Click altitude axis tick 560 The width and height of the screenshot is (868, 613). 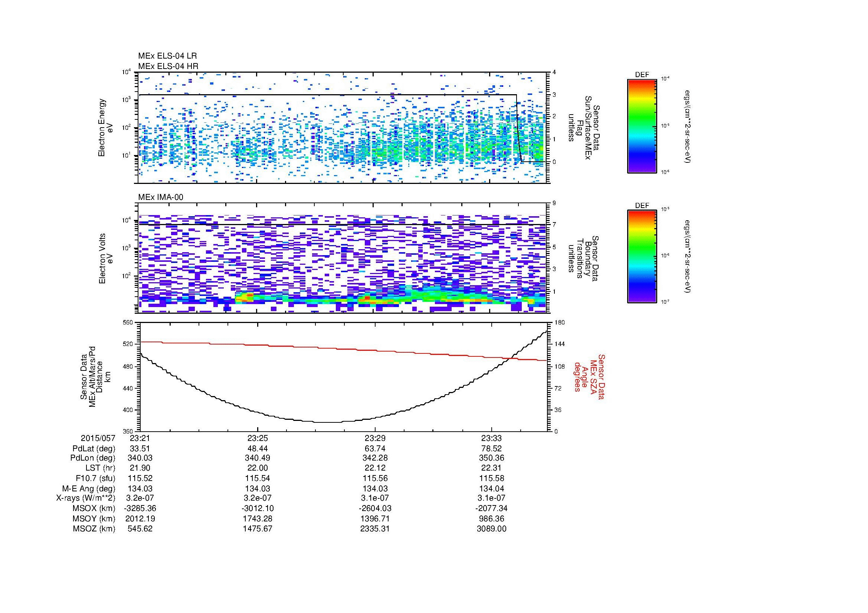click(128, 323)
